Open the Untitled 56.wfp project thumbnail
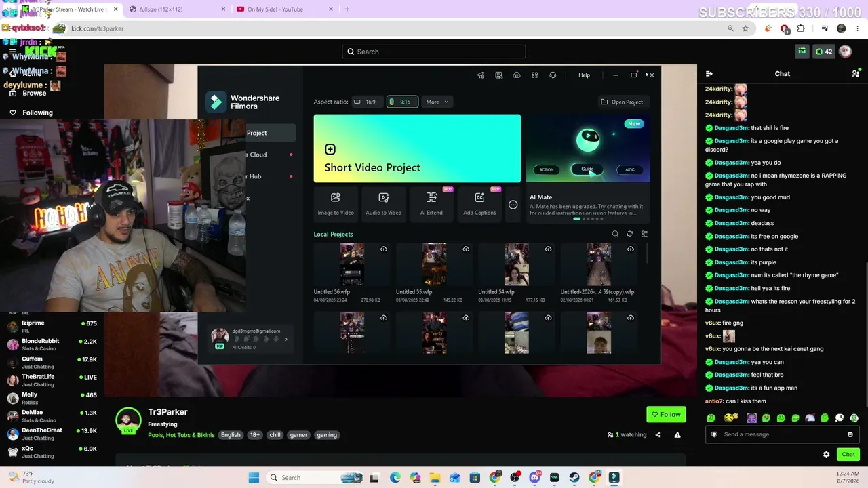Screen dimensions: 868x488 (x=352, y=264)
